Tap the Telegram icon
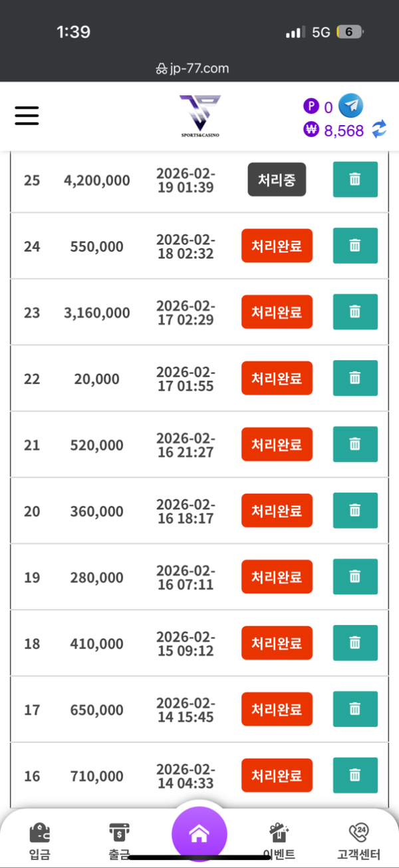Image resolution: width=399 pixels, height=868 pixels. point(350,106)
